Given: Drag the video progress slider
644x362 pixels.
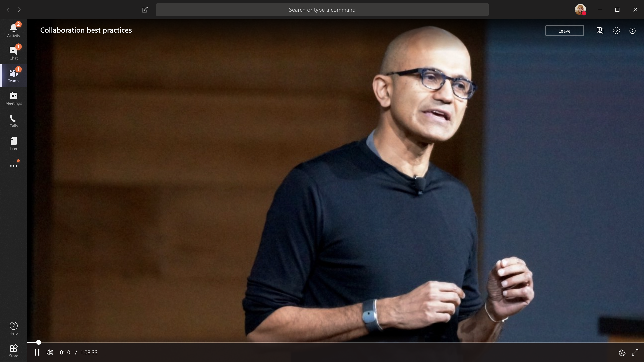Looking at the screenshot, I should [38, 342].
